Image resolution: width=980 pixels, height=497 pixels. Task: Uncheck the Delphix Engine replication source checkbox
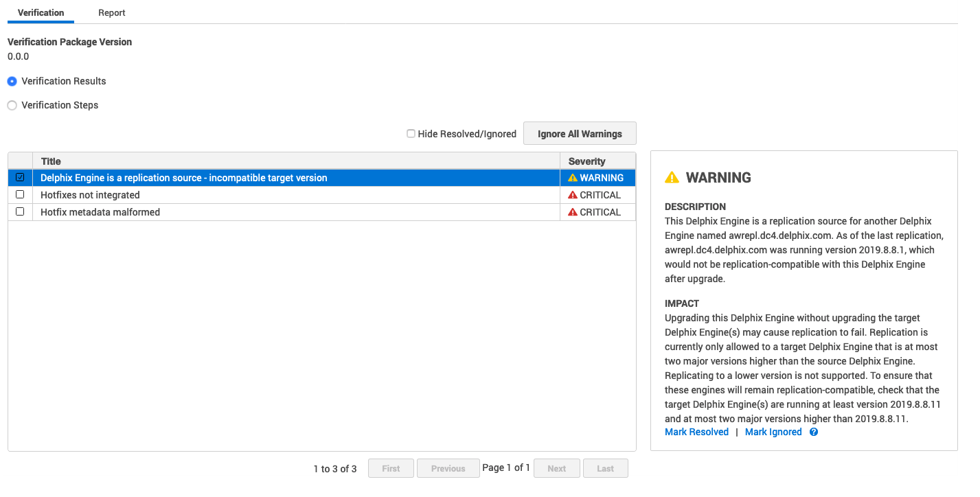coord(20,177)
